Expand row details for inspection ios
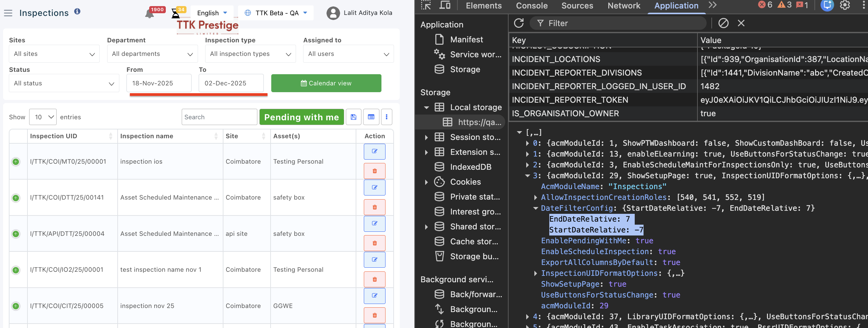 point(16,162)
